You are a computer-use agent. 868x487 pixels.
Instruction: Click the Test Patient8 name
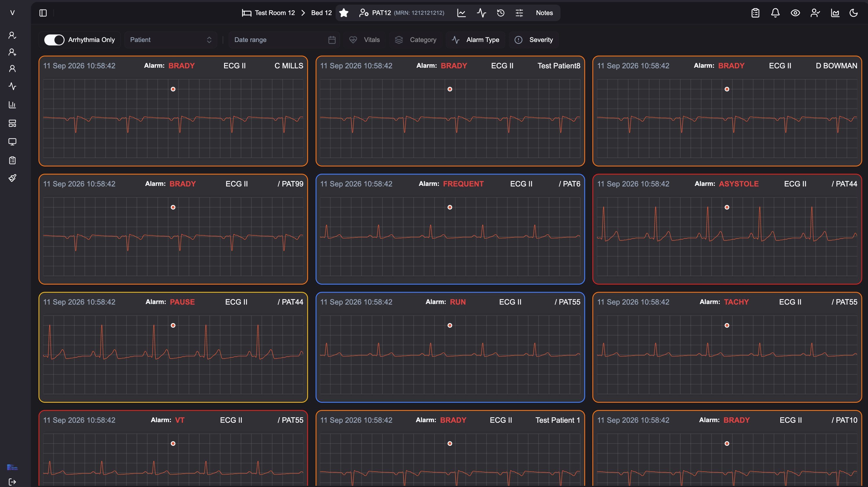coord(559,66)
